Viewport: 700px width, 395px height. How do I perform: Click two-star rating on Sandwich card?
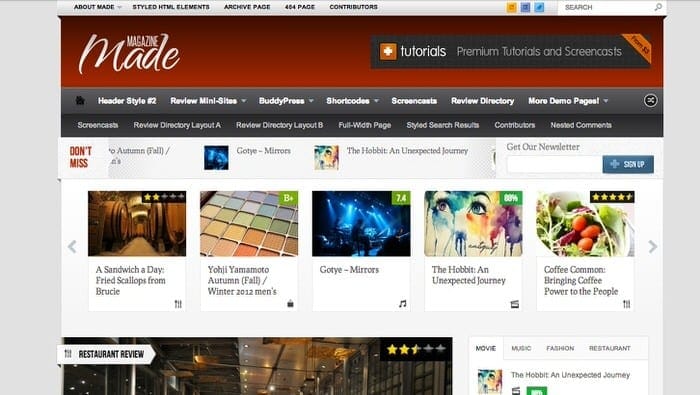click(x=164, y=197)
